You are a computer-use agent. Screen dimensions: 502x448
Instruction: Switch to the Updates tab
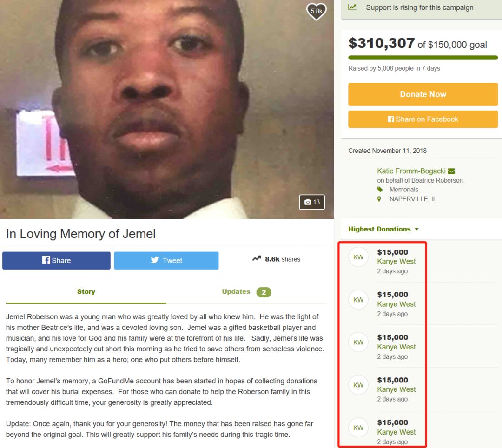click(x=246, y=292)
